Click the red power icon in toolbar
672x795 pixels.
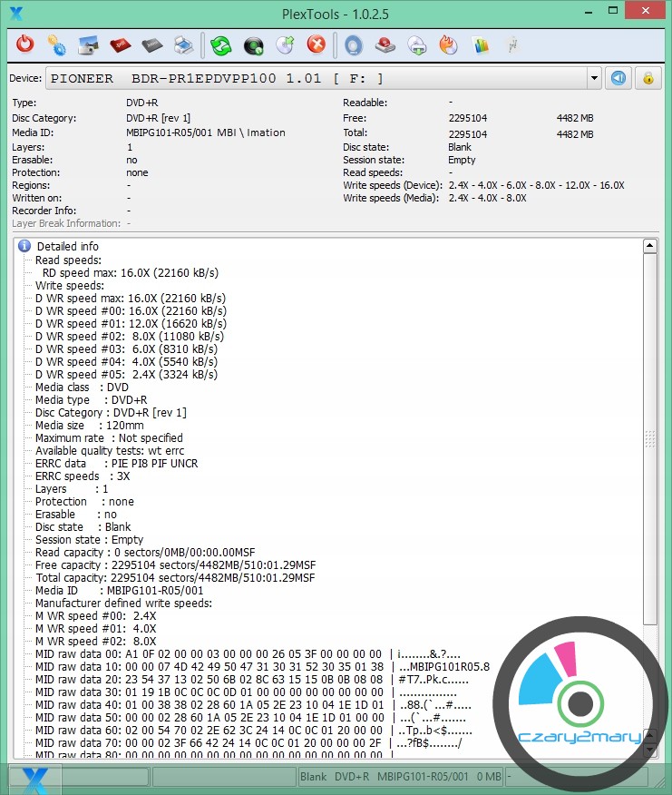click(25, 44)
